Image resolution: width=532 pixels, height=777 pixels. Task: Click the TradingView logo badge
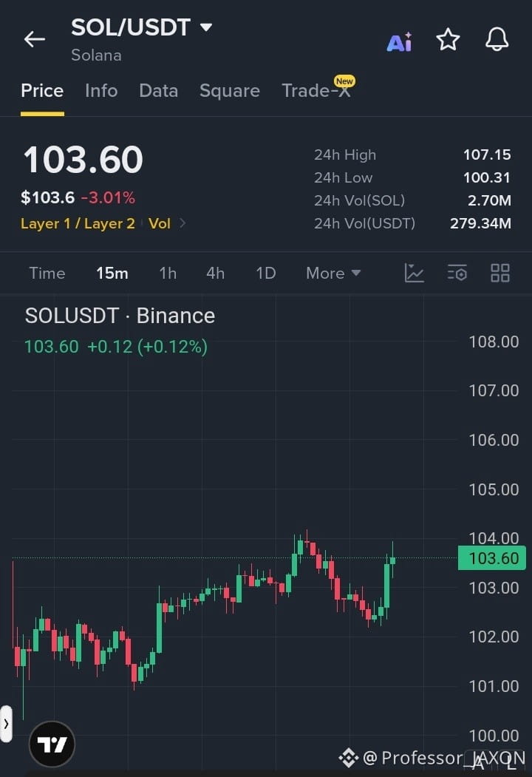[x=52, y=744]
